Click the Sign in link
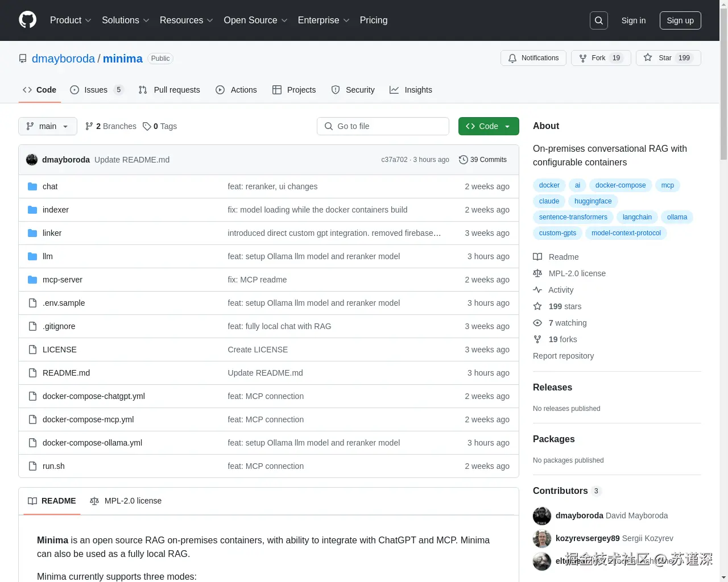Image resolution: width=728 pixels, height=582 pixels. (x=634, y=20)
